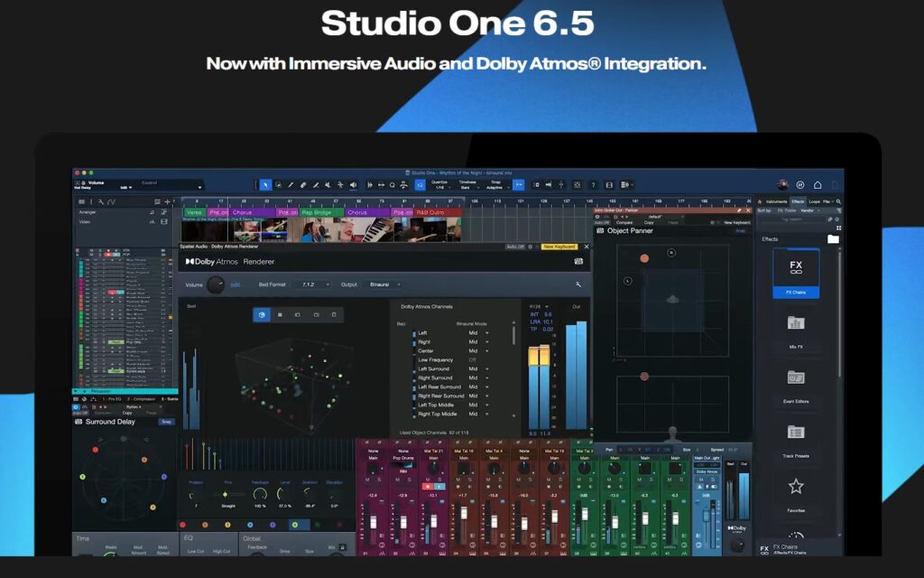924x578 pixels.
Task: Click the Home icon at top right
Action: click(818, 185)
